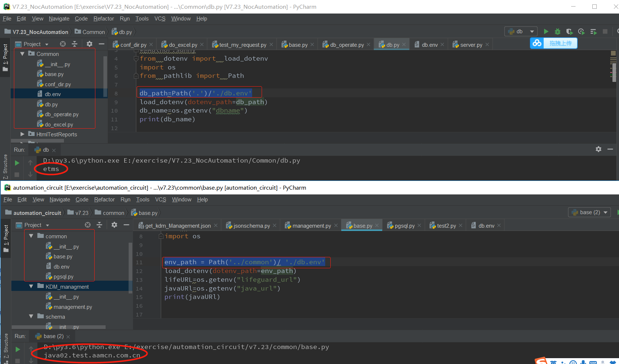Click Collapse All icon in top Project panel
The image size is (619, 364).
(x=75, y=44)
